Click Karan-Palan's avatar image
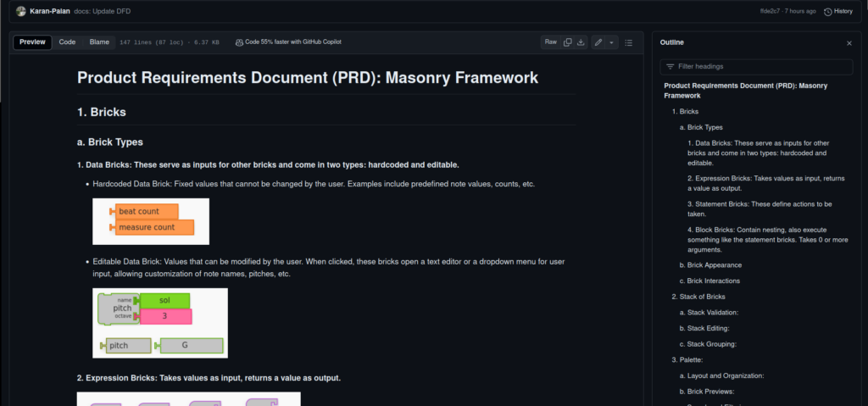The height and width of the screenshot is (406, 868). (x=20, y=11)
